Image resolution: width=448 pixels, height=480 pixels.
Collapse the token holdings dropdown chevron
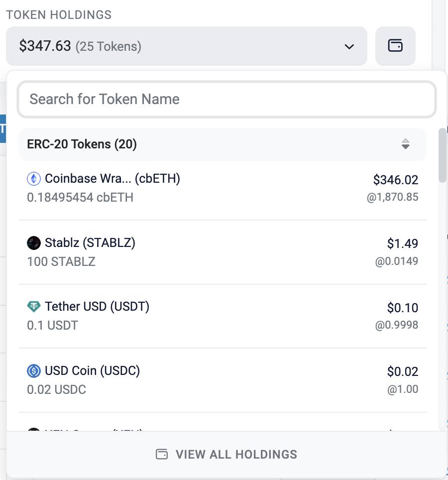click(349, 46)
